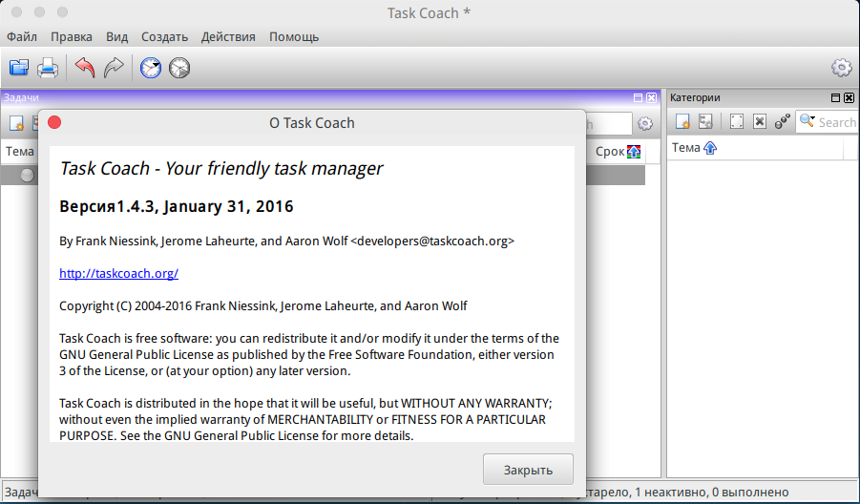Click the Copyright (C) 2004-2016 line

263,306
